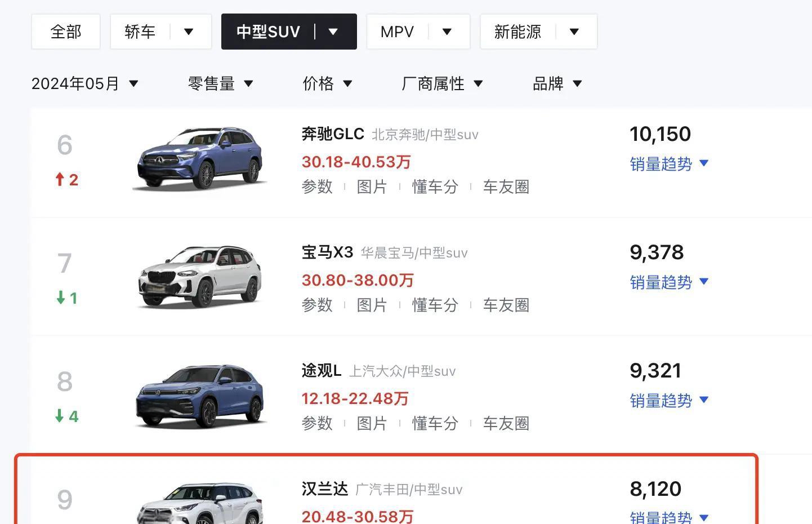This screenshot has width=812, height=524.
Task: Expand the 中型SUV dropdown arrow
Action: point(333,32)
